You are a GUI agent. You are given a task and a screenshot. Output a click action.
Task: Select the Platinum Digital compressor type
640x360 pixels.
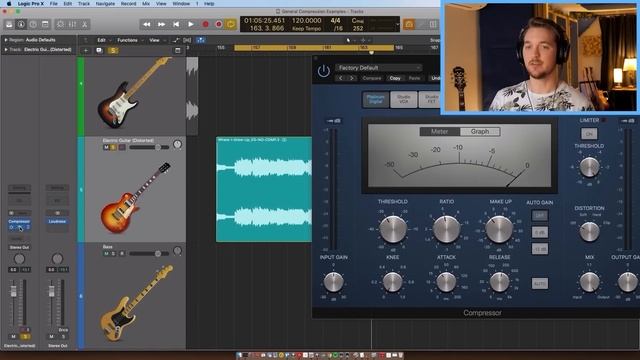[x=376, y=99]
